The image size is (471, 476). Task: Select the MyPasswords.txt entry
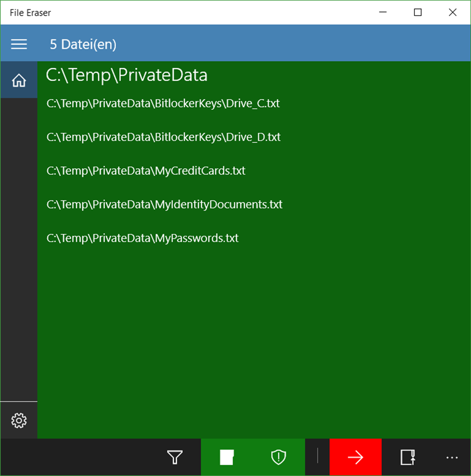[142, 239]
